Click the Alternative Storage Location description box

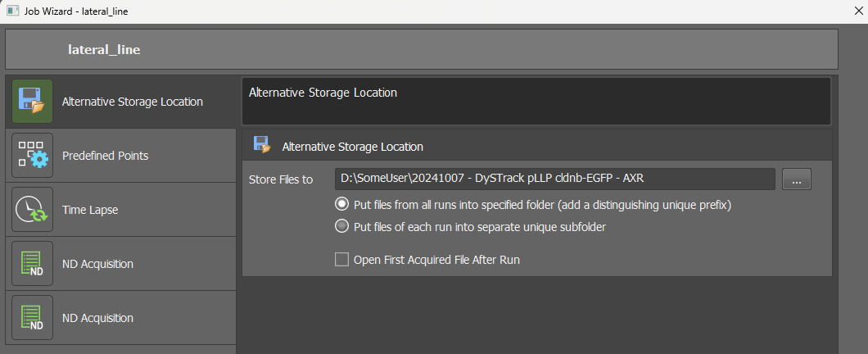[536, 101]
